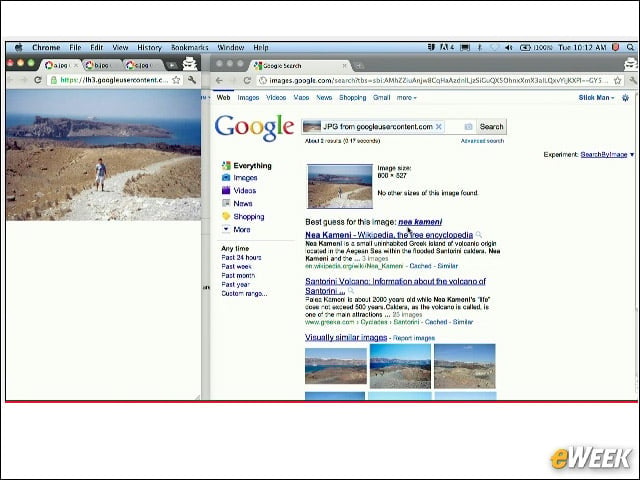Click Maps in Google top navigation

coord(301,98)
